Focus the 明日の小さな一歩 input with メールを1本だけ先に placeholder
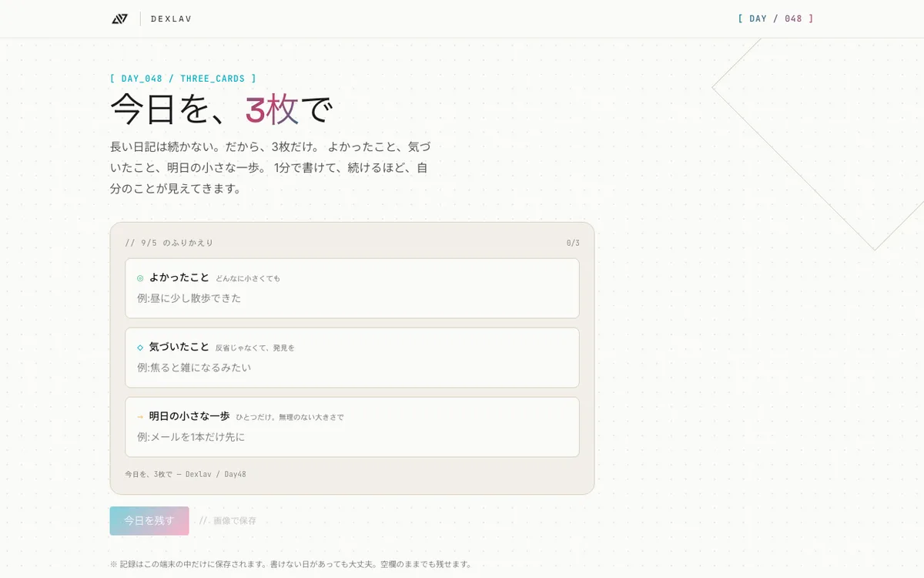The height and width of the screenshot is (578, 924). click(352, 437)
